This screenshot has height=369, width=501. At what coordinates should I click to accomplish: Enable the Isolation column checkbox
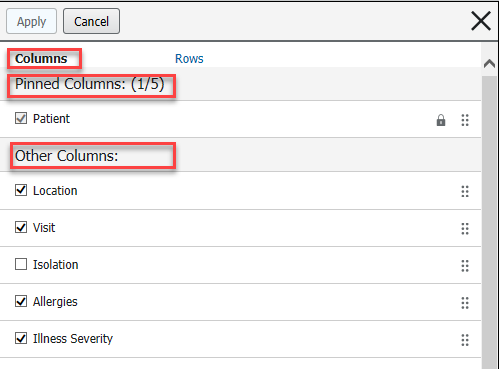[x=21, y=264]
